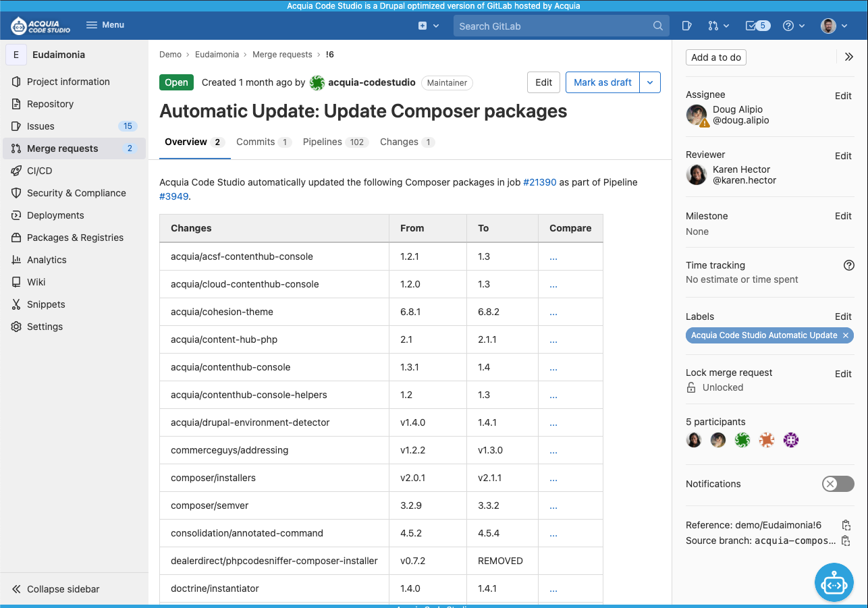Go to Merge requests breadcrumb link
The width and height of the screenshot is (868, 608).
coord(282,55)
